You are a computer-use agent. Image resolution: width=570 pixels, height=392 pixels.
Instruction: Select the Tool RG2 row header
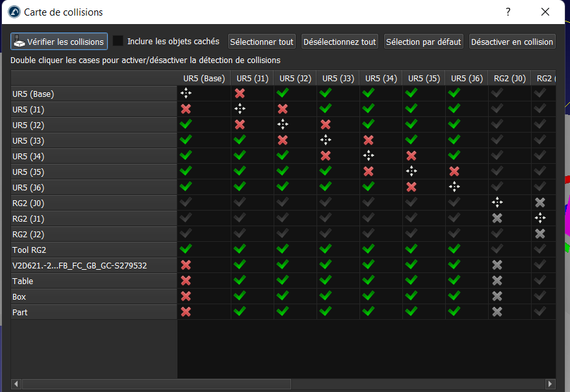(x=94, y=250)
